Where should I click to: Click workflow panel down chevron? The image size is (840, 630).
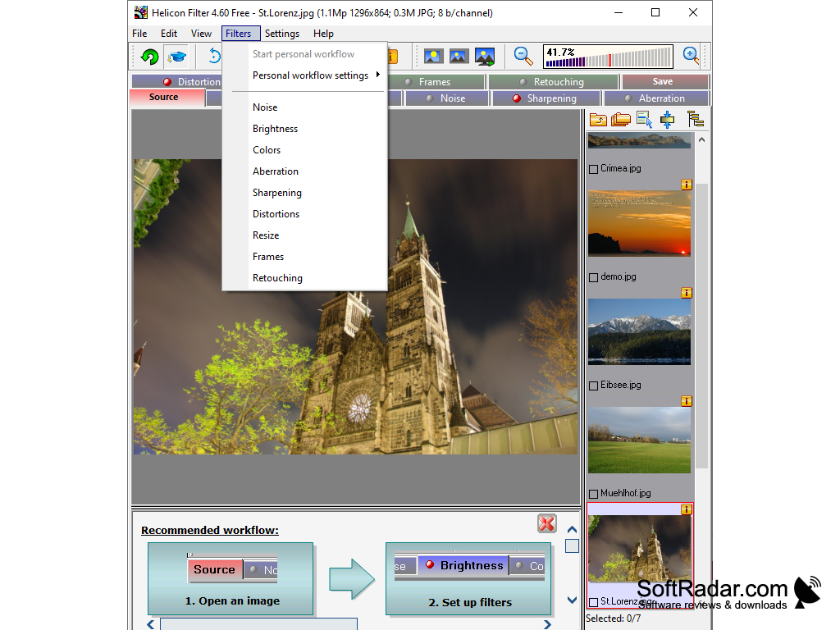[572, 600]
